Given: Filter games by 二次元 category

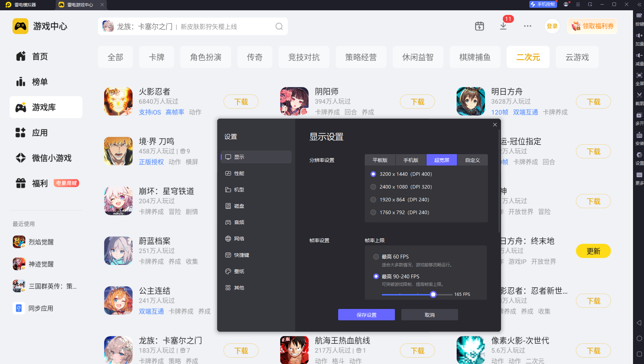Looking at the screenshot, I should [x=528, y=57].
